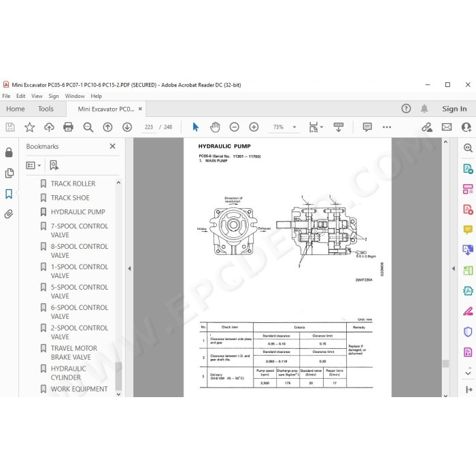Toggle the Bookmarks panel icon

(9, 194)
